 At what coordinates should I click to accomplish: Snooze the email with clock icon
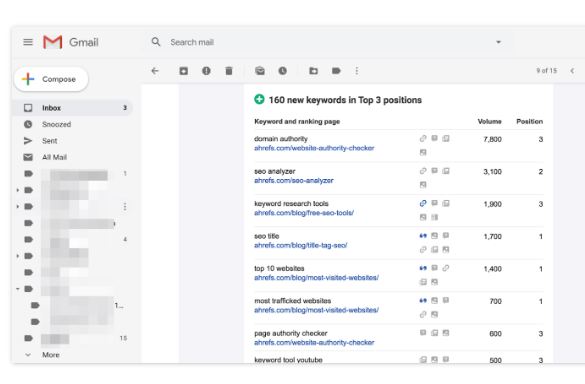(283, 71)
